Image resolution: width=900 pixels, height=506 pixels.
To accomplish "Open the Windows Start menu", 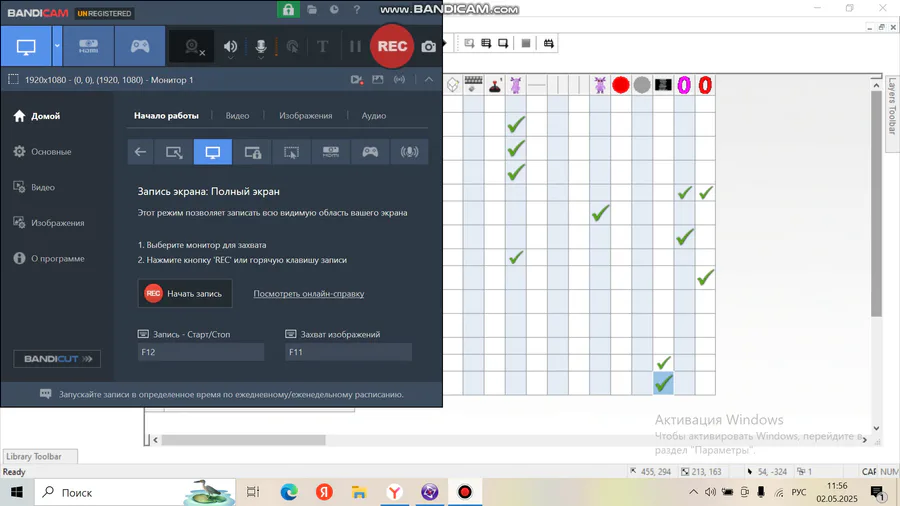I will click(x=17, y=492).
